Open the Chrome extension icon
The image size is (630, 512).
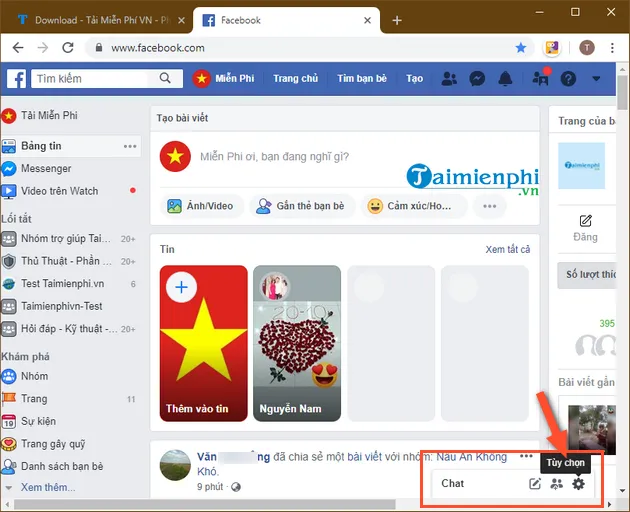[552, 48]
